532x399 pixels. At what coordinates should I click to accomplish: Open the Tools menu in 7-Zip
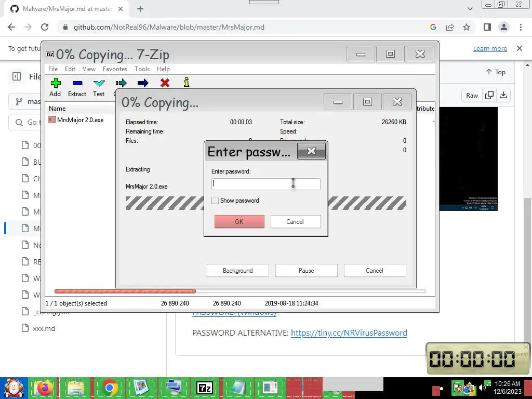point(142,69)
